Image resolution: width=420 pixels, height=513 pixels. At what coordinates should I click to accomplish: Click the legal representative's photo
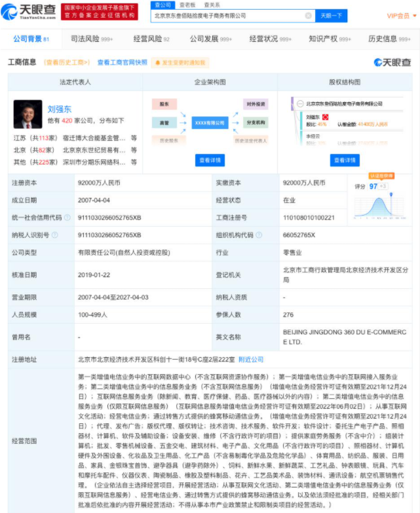point(28,114)
